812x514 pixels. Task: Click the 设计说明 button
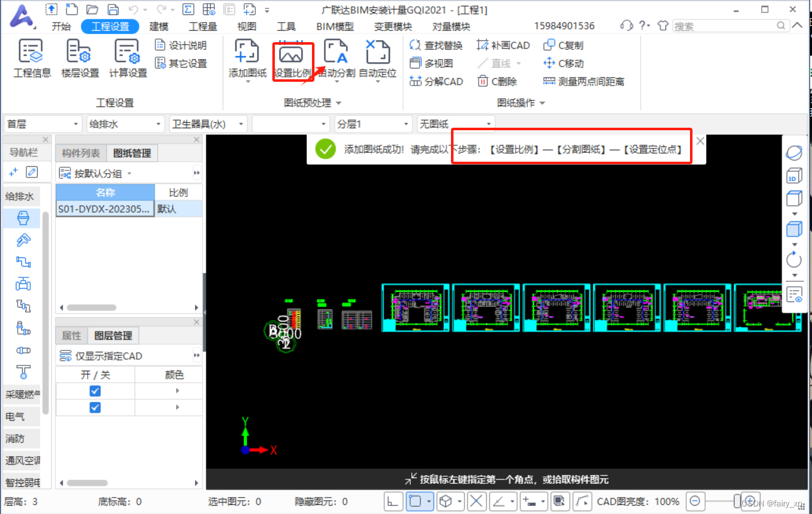[181, 45]
